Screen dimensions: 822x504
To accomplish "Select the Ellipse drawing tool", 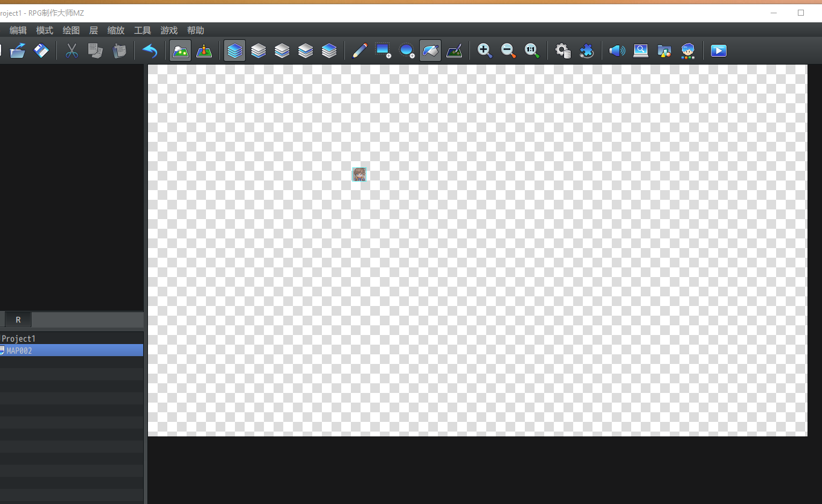I will [x=406, y=51].
